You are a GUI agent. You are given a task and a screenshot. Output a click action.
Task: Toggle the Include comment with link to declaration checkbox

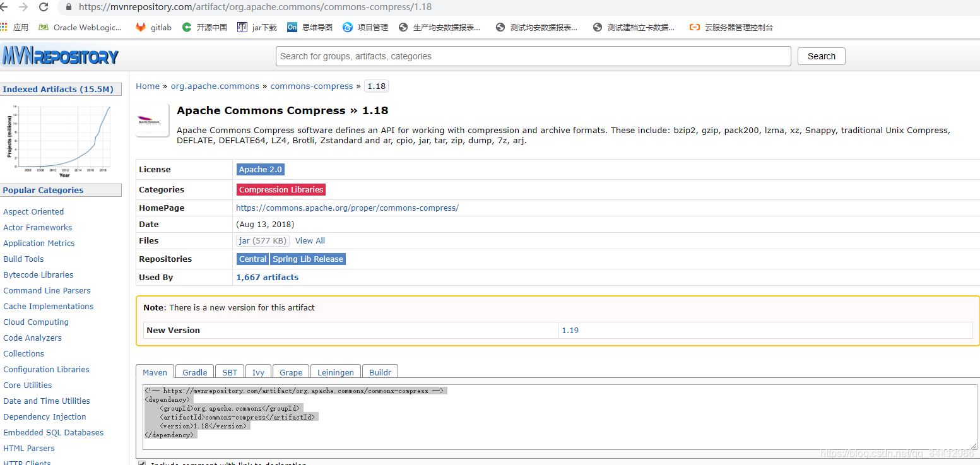142,462
